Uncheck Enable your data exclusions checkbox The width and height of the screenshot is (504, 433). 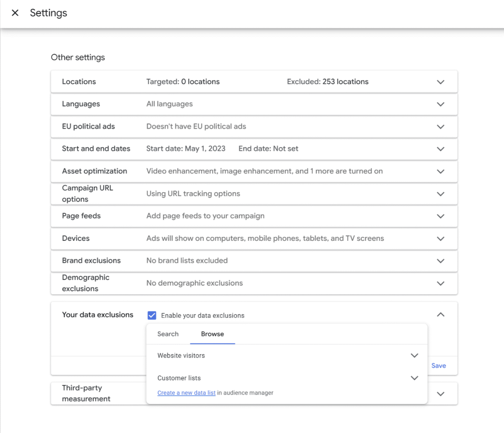click(152, 315)
